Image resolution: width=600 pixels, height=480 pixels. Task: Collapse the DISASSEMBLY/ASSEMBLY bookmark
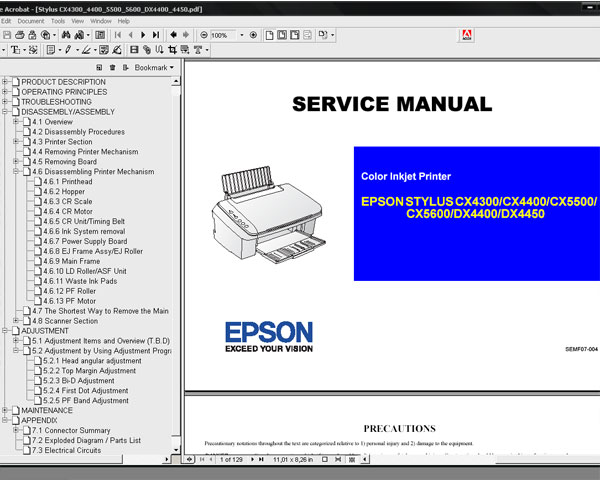[5, 112]
